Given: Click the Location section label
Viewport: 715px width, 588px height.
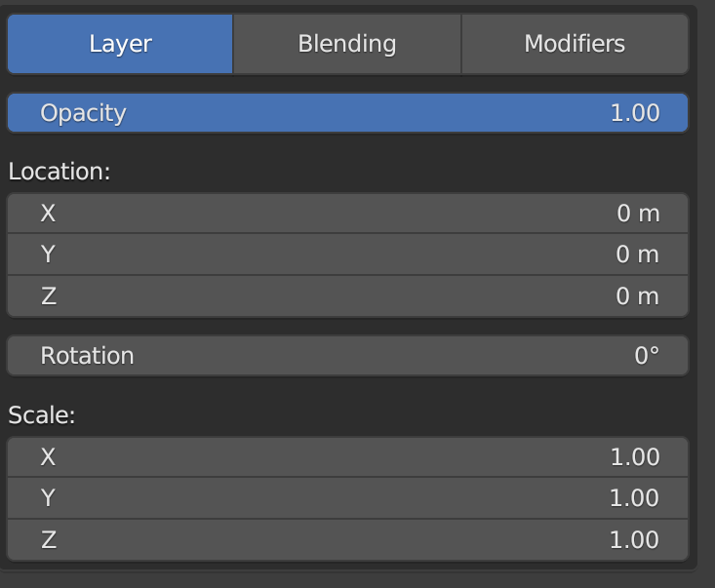Looking at the screenshot, I should tap(60, 172).
